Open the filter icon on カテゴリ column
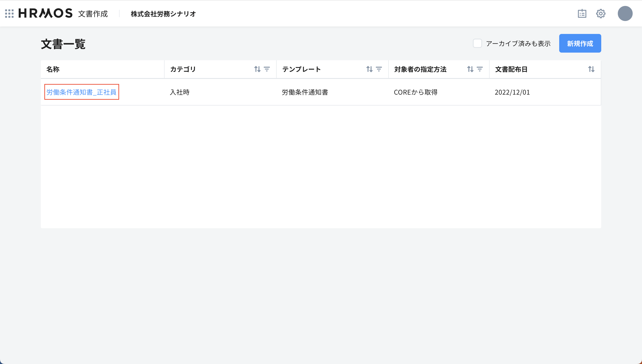The image size is (642, 364). (267, 69)
